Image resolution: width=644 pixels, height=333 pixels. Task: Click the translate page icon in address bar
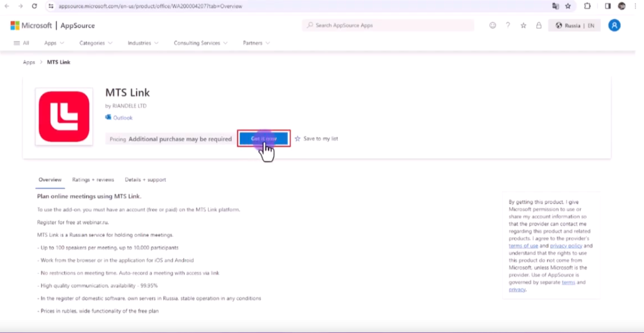pyautogui.click(x=555, y=6)
